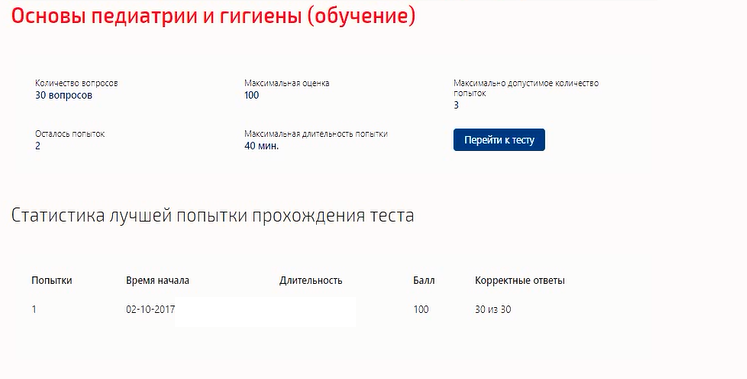Click the remaining attempts value 2
The image size is (747, 379).
point(38,146)
